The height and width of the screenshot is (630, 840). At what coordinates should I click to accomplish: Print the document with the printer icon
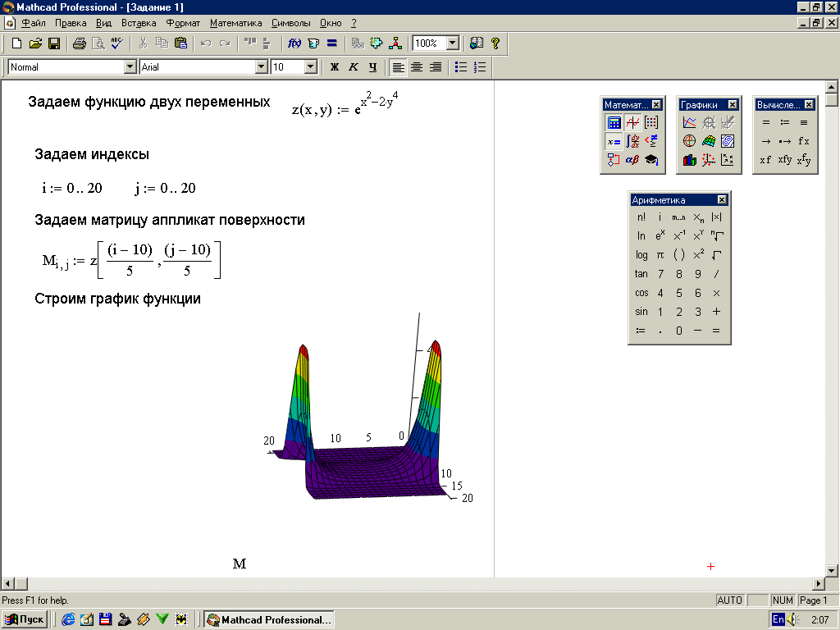(x=80, y=43)
